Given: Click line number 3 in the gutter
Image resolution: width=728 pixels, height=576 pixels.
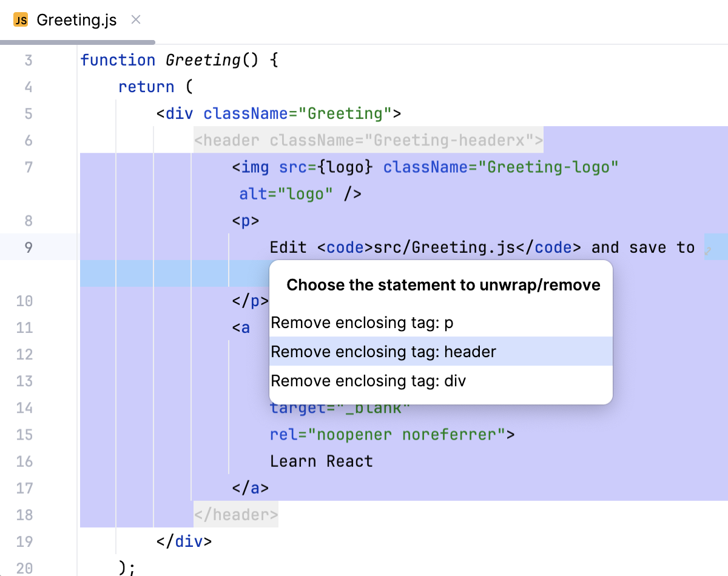Looking at the screenshot, I should tap(29, 61).
